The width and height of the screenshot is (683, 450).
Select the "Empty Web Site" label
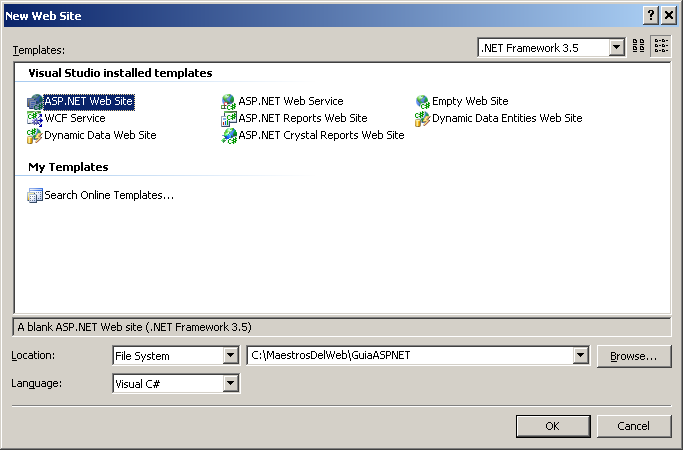[470, 101]
